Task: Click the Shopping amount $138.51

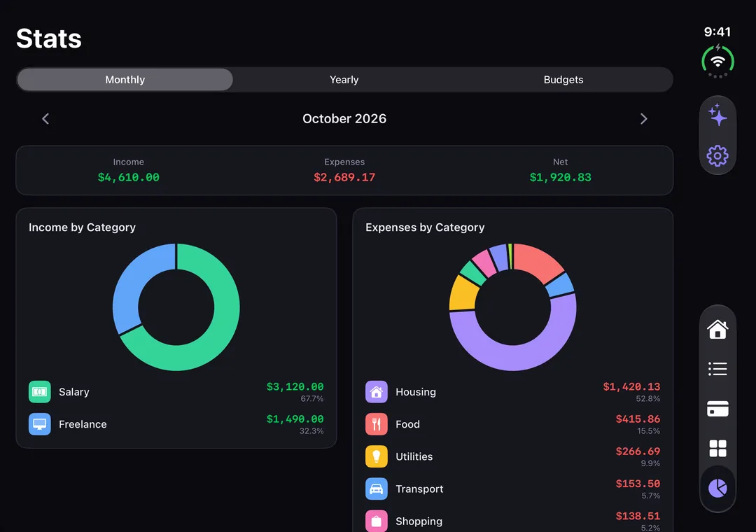Action: [638, 516]
